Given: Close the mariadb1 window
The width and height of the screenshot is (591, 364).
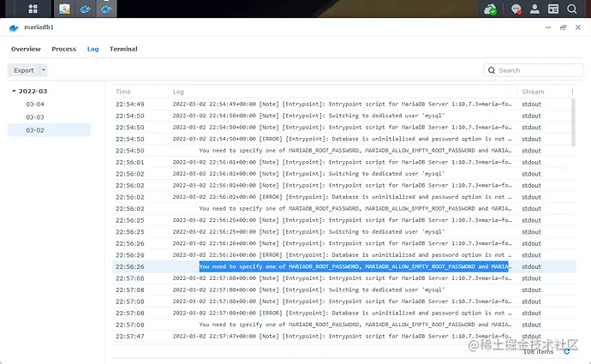Looking at the screenshot, I should [578, 27].
